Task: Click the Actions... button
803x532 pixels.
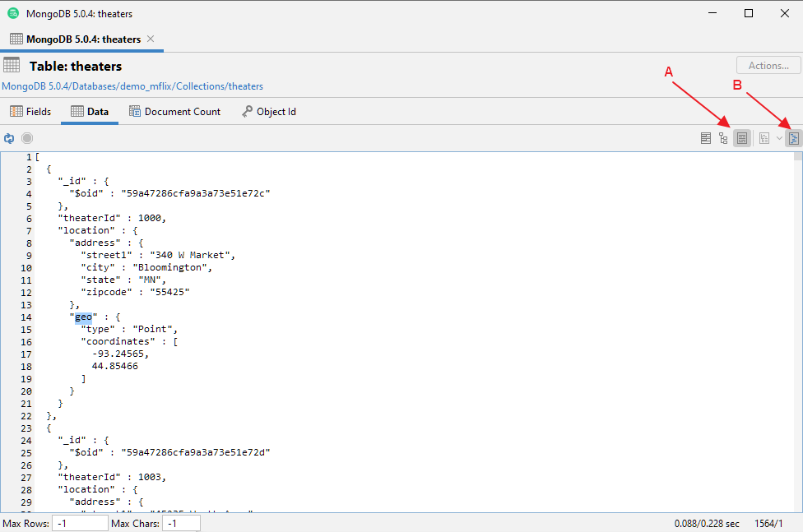Action: click(x=767, y=65)
